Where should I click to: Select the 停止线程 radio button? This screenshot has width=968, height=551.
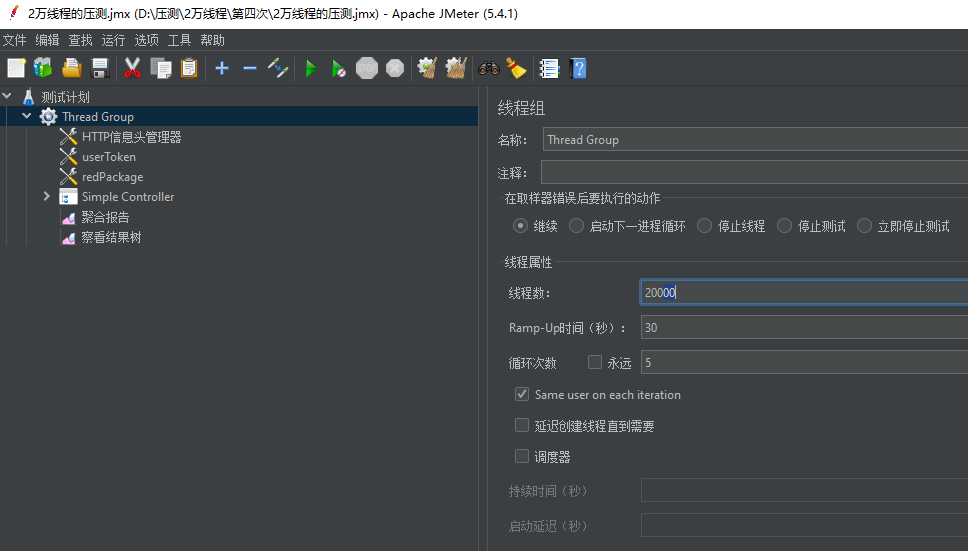point(704,226)
